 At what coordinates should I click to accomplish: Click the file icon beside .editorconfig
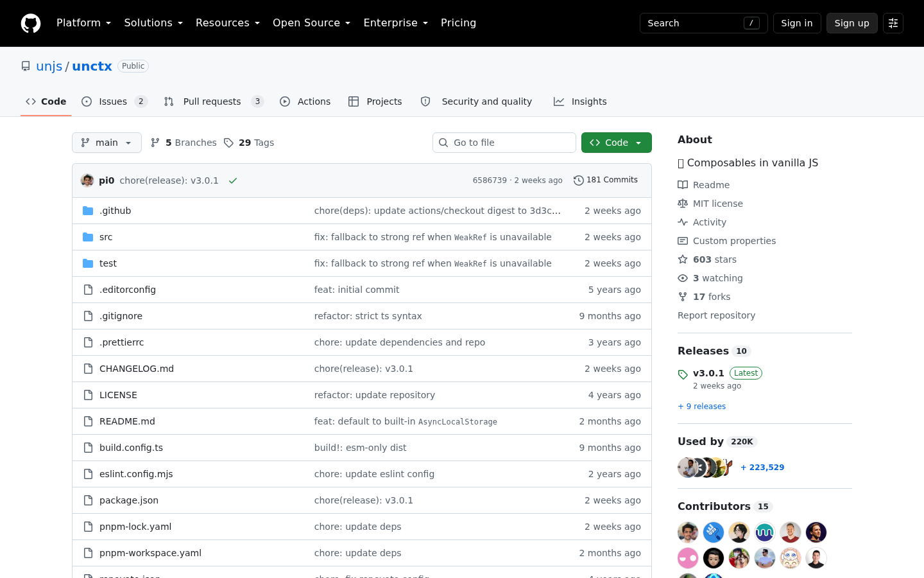[x=88, y=290]
